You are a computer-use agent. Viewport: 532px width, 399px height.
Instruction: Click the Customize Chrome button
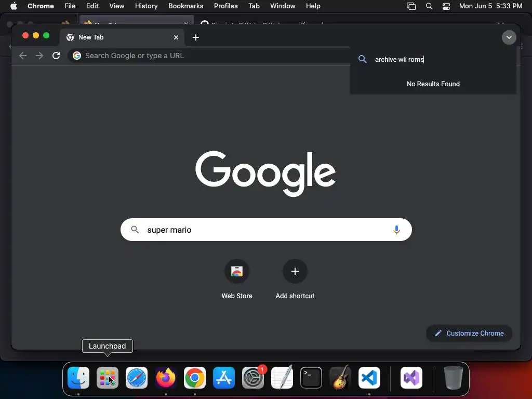[x=469, y=333]
